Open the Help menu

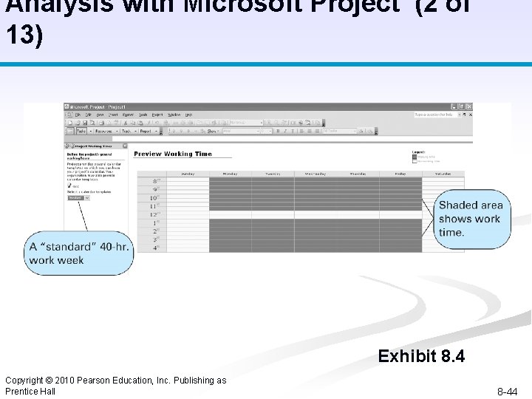(188, 115)
